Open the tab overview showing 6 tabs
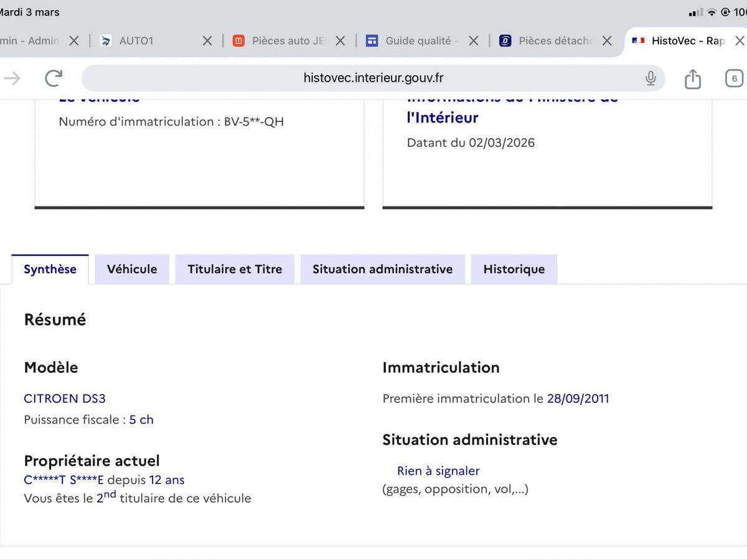This screenshot has width=747, height=560. (734, 78)
